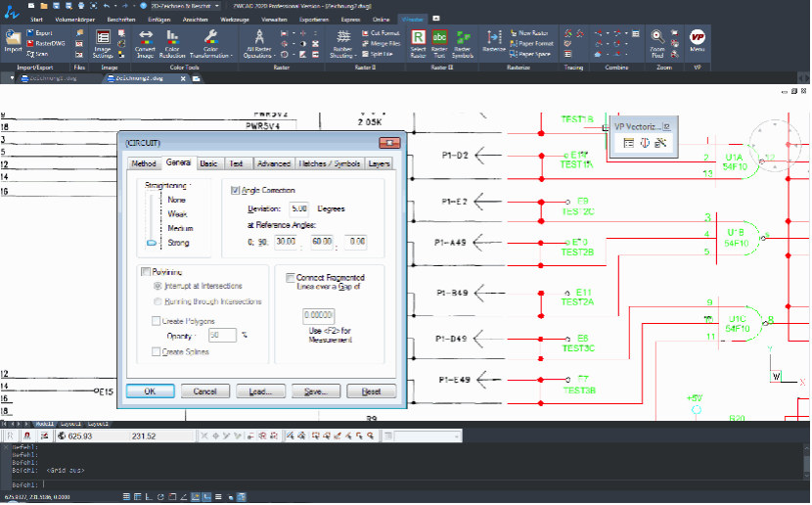Toggle the lineweight display icon in status bar
The image size is (812, 505).
tap(218, 497)
